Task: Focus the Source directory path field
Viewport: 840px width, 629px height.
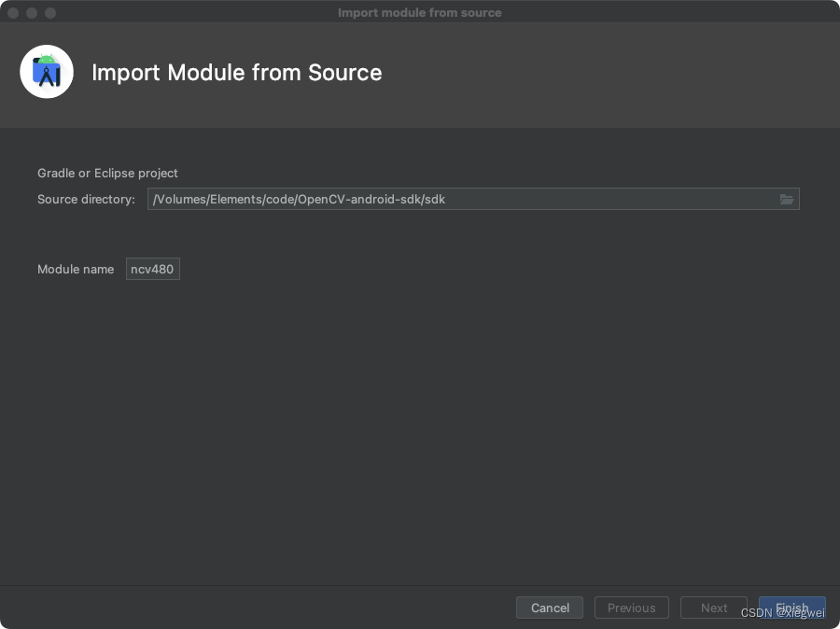Action: (473, 199)
